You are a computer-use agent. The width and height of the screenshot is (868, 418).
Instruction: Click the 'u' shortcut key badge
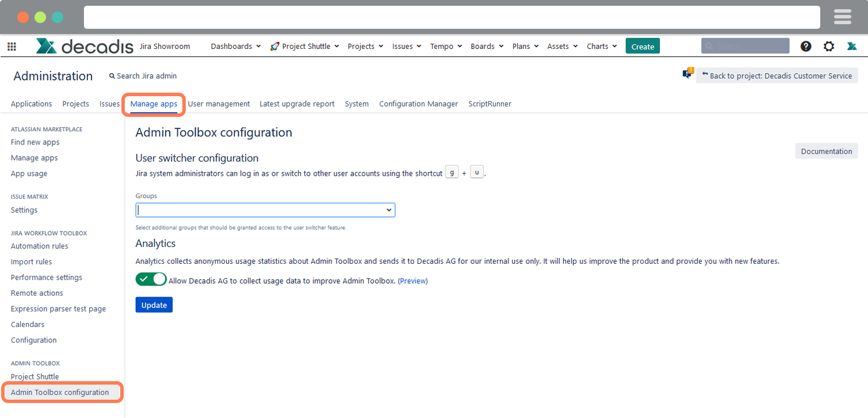coord(476,171)
